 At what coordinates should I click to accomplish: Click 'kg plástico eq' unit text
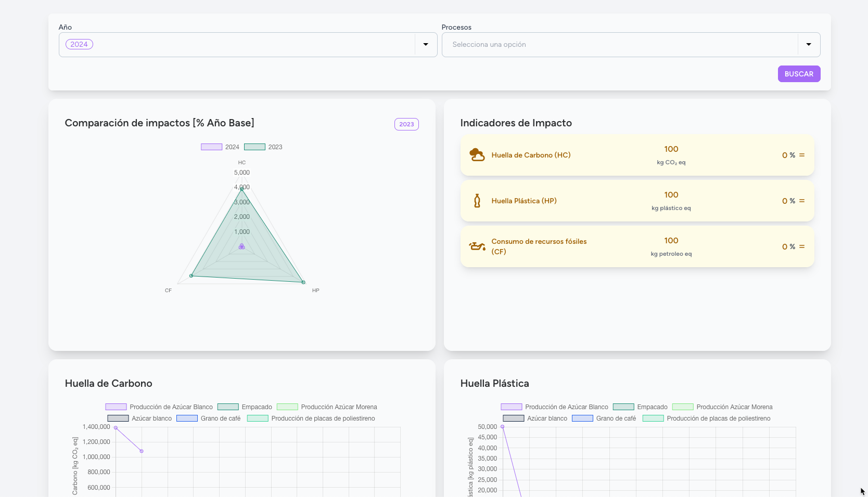pyautogui.click(x=671, y=208)
